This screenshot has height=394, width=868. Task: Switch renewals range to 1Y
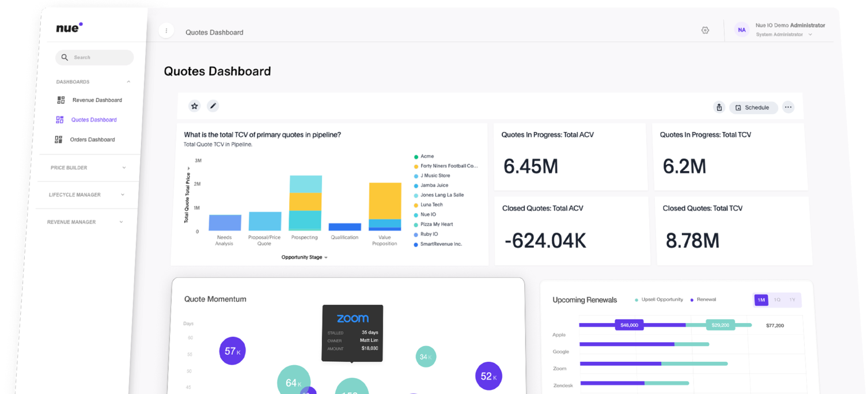(793, 300)
